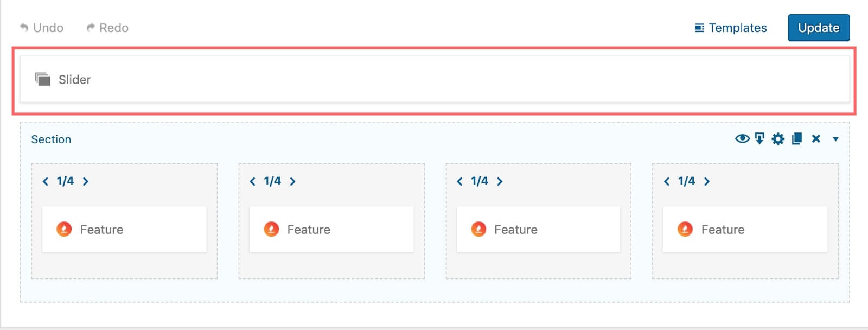Duplicate the Section with copy icon
868x330 pixels.
796,139
